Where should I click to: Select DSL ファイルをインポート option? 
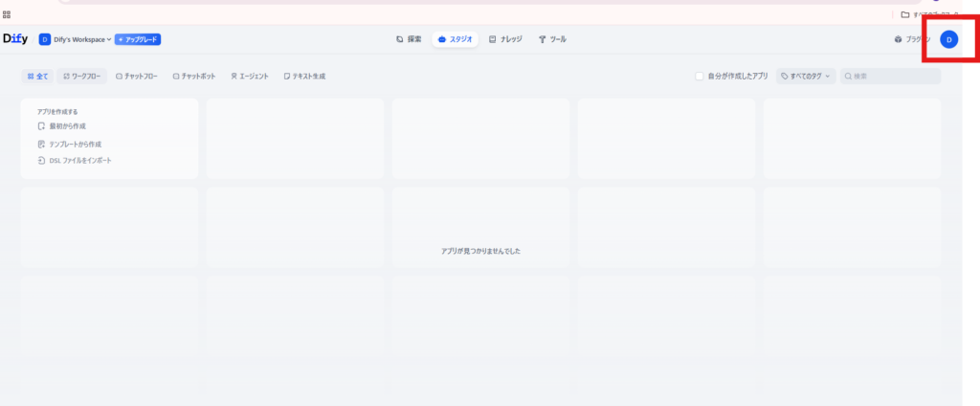click(79, 161)
